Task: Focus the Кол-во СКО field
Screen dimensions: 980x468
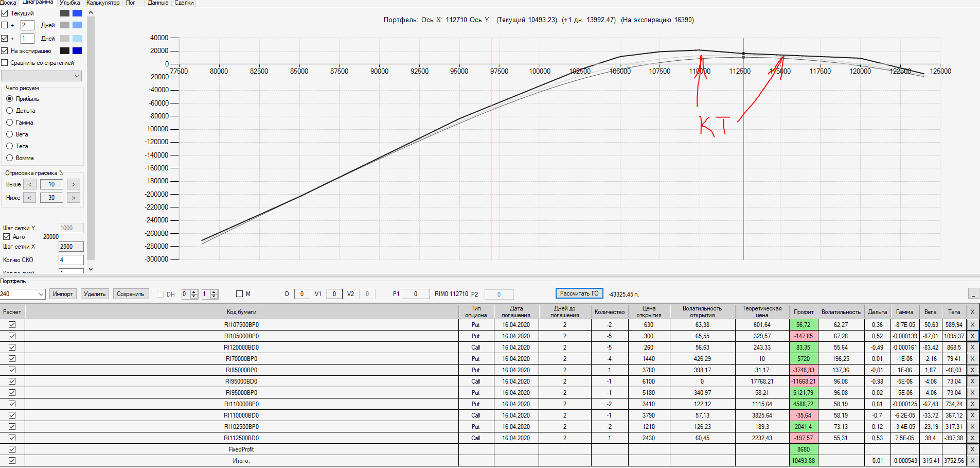Action: point(71,260)
